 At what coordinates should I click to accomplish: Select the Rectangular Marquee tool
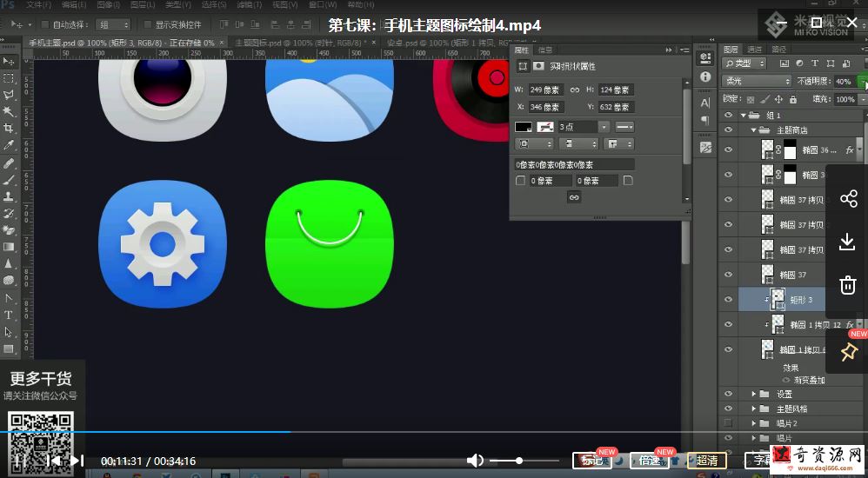click(9, 78)
